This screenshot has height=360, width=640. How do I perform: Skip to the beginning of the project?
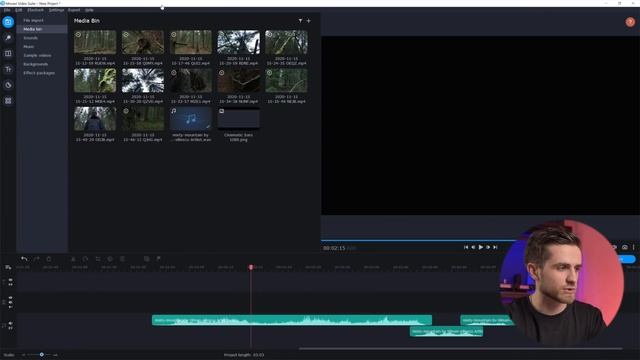click(x=466, y=247)
